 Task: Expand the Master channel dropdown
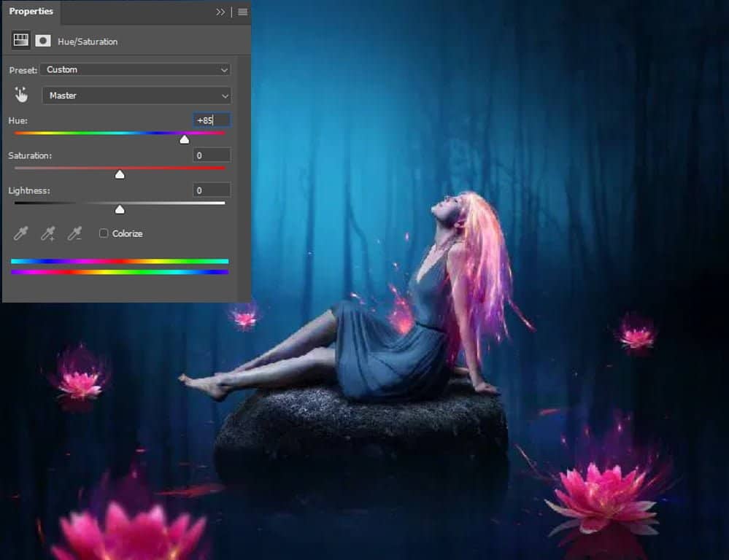coord(136,96)
